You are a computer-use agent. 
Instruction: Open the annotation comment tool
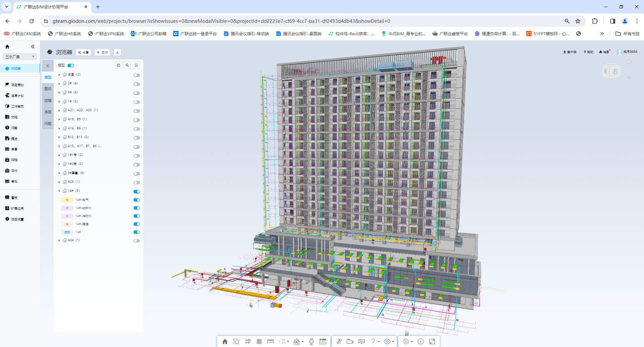361,342
